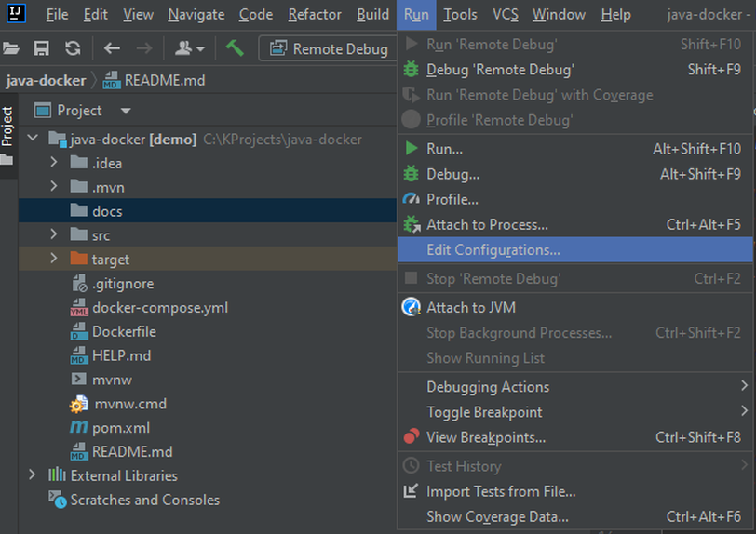Expand the .mvn folder
Screen dimensions: 756x534
point(53,186)
